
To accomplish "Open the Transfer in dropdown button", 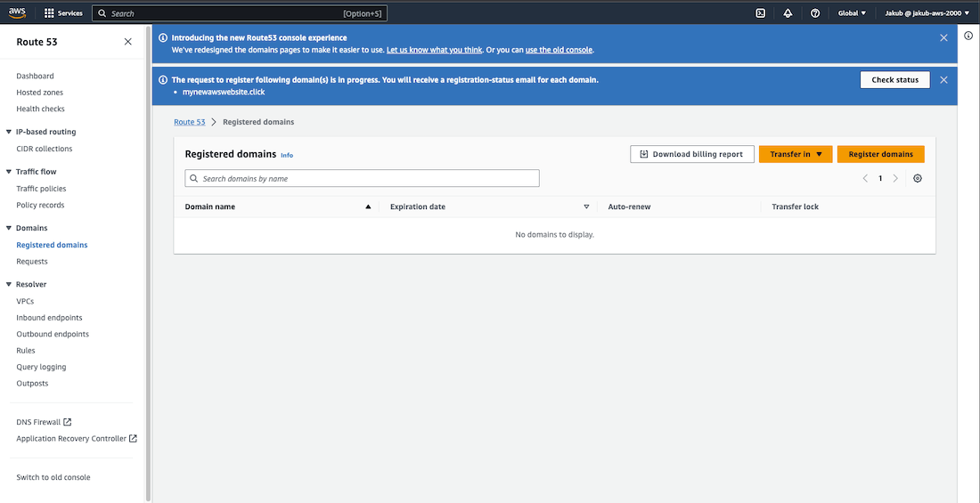I will [x=796, y=154].
